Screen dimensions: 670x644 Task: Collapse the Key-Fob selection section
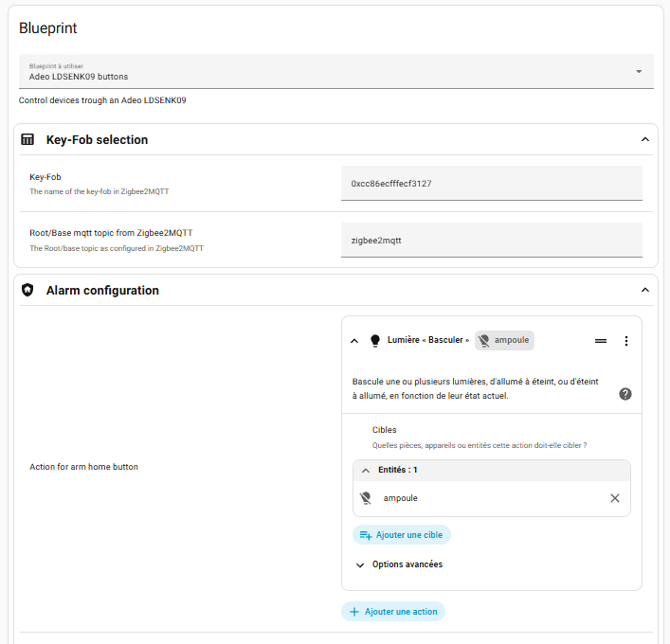pos(645,139)
